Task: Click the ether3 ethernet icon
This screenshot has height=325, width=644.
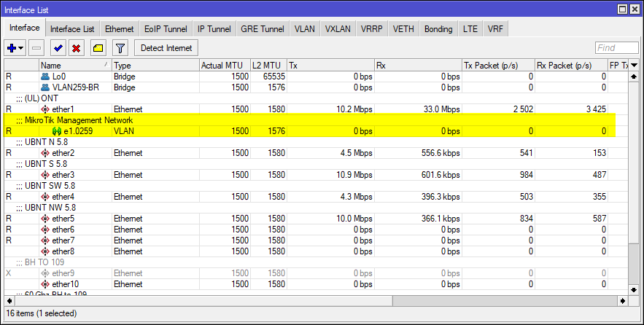Action: [x=45, y=175]
